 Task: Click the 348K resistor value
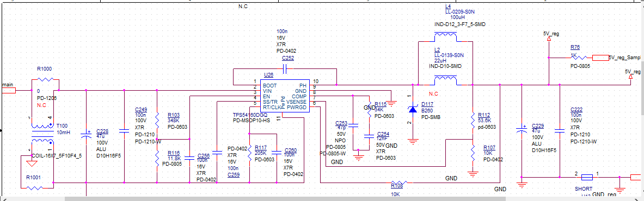coord(174,121)
